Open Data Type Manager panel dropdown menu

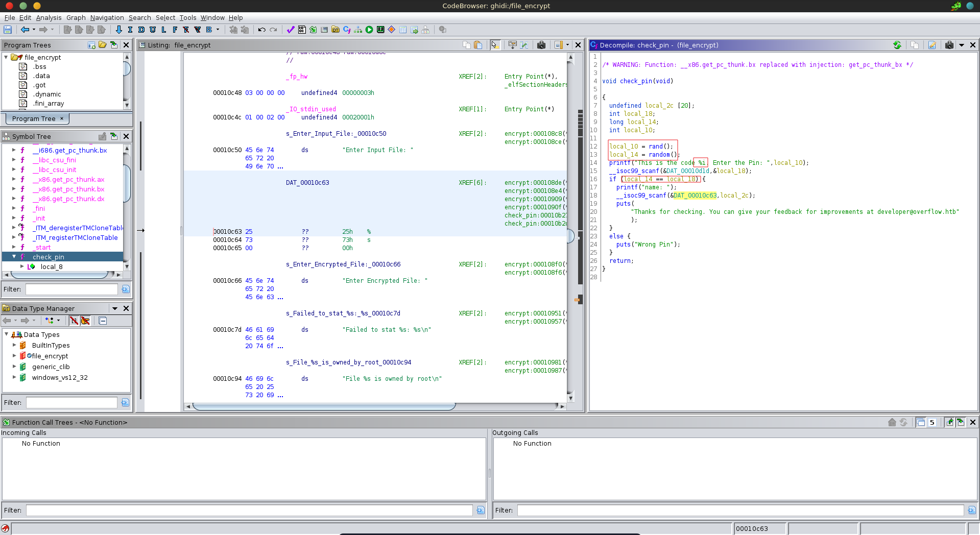pos(115,308)
